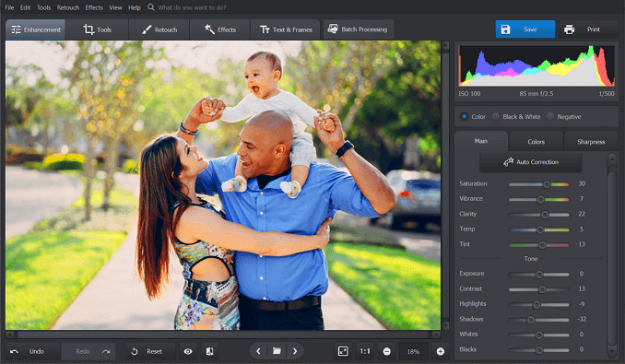
Task: Open the Retouch menu in menu bar
Action: (68, 7)
